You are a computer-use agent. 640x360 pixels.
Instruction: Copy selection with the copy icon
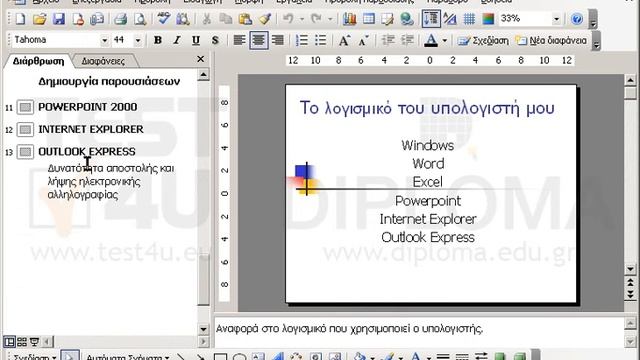click(x=226, y=19)
